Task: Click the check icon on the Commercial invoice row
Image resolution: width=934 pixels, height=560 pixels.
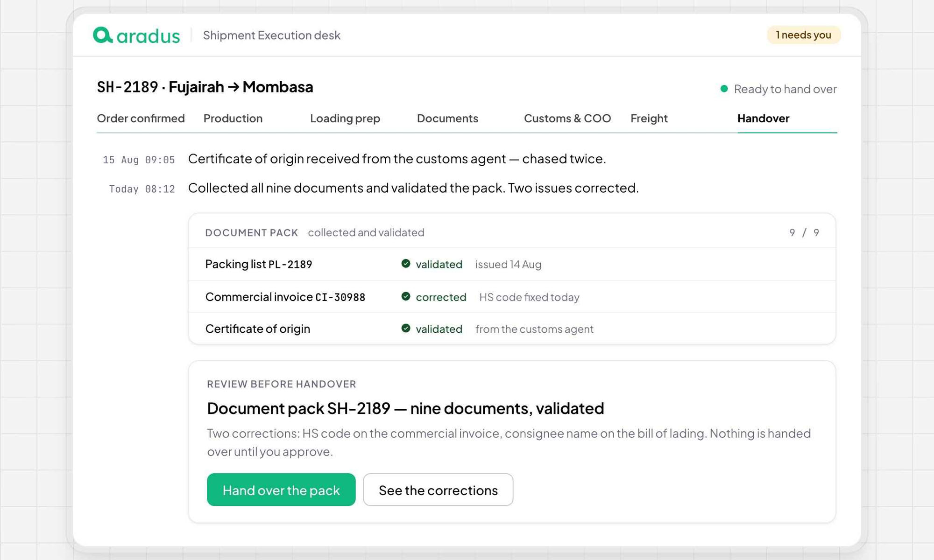Action: [406, 296]
